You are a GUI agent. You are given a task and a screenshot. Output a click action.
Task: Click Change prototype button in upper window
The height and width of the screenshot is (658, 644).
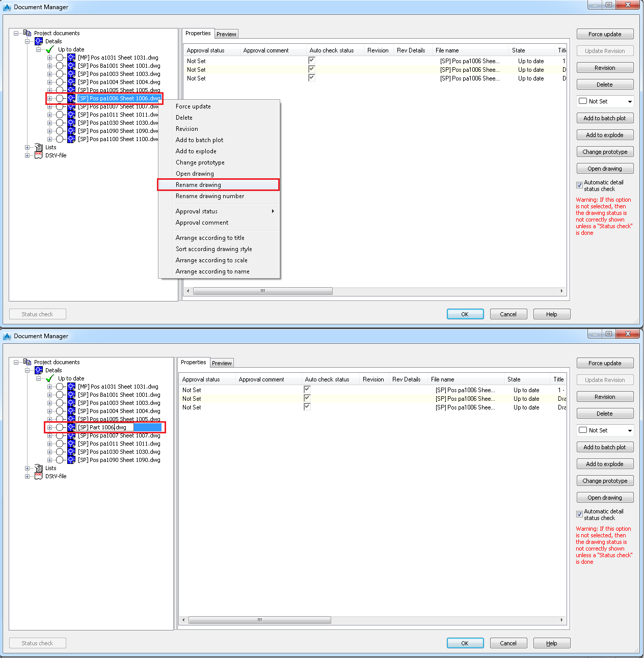[x=605, y=152]
